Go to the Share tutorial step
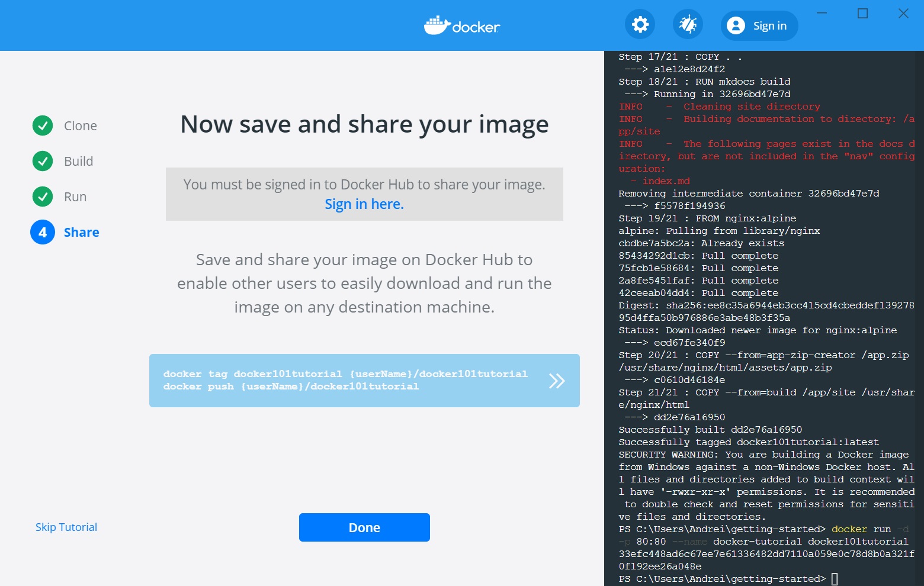Viewport: 924px width, 586px height. [x=82, y=232]
